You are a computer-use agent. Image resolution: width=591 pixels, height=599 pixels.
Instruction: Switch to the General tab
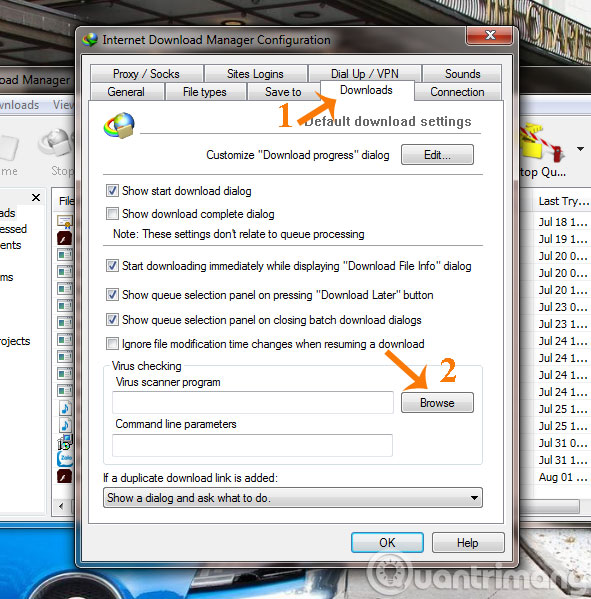pyautogui.click(x=126, y=92)
